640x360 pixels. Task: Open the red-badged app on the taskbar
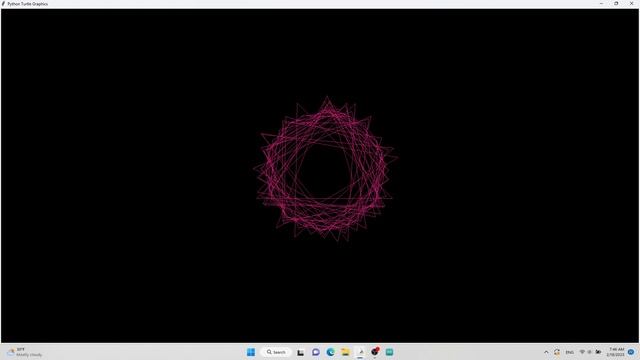375,351
